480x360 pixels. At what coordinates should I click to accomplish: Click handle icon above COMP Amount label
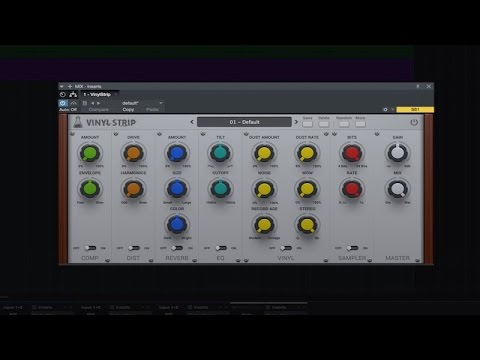[x=72, y=134]
